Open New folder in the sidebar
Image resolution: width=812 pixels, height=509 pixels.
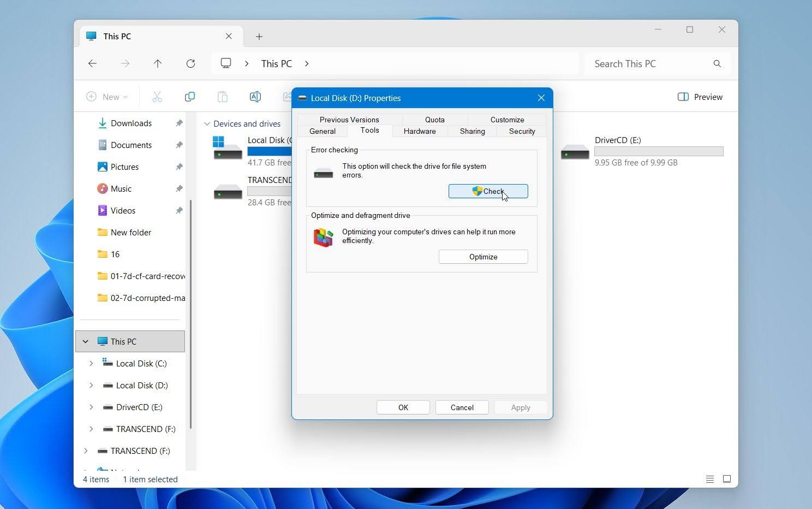pos(131,233)
